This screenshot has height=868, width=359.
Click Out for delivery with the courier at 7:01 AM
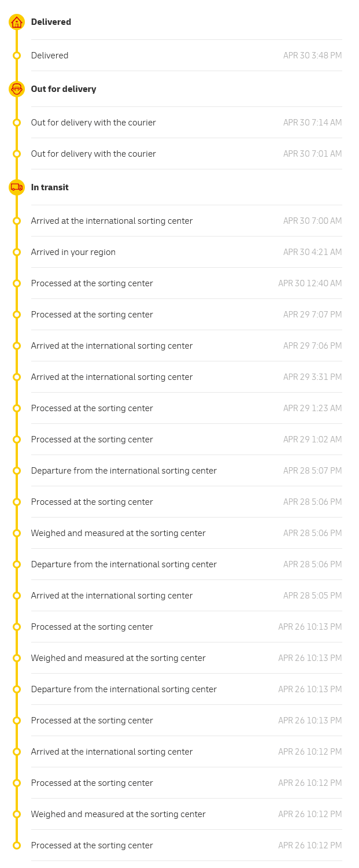tap(94, 154)
